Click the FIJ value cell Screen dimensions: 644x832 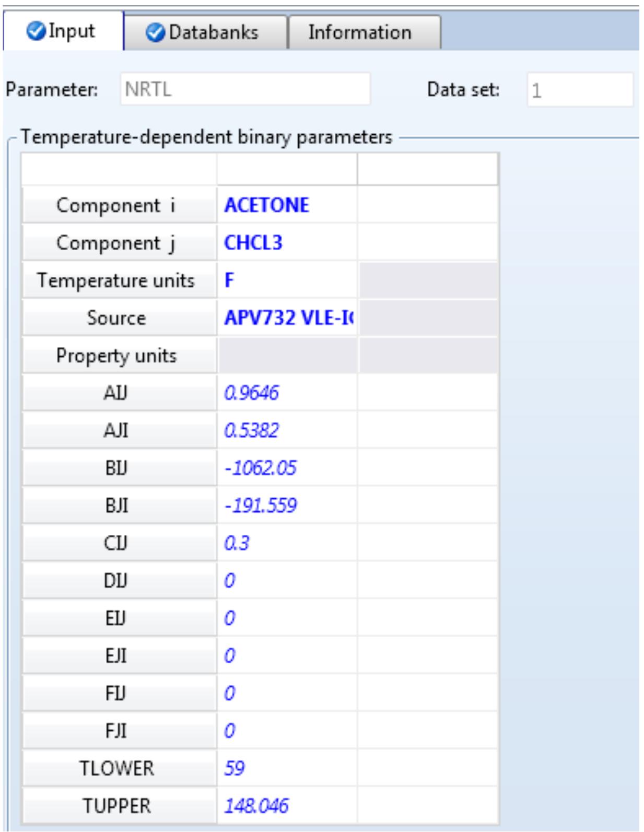tap(287, 693)
